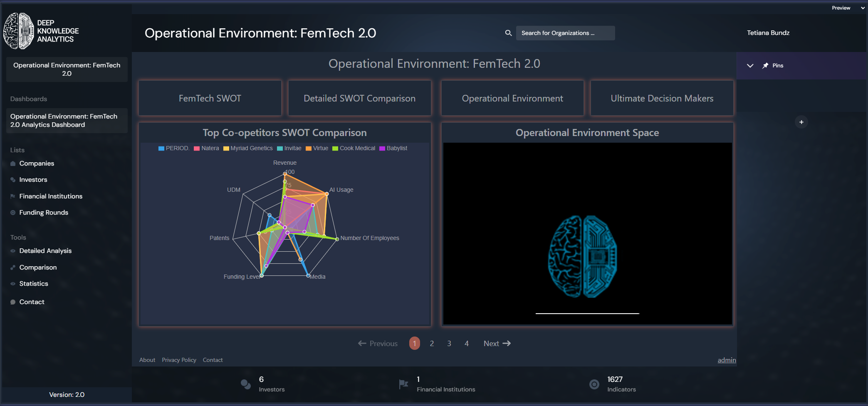The width and height of the screenshot is (868, 406).
Task: Click the Financial Institutions flag icon in footer
Action: 403,384
